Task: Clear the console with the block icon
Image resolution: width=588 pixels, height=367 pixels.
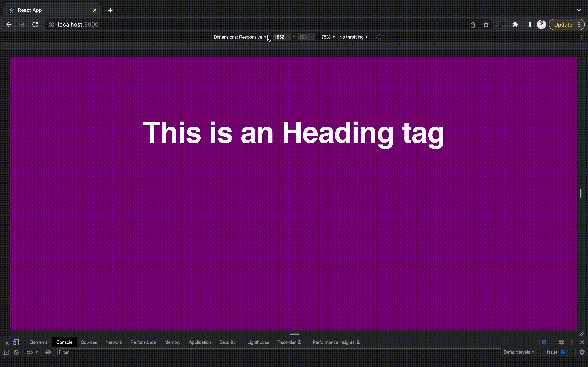Action: tap(16, 352)
